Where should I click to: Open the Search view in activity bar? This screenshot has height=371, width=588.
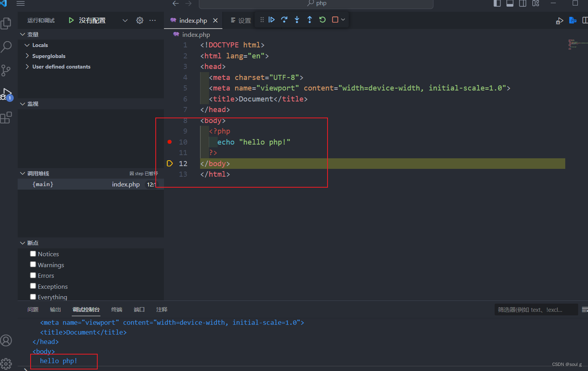pos(6,47)
